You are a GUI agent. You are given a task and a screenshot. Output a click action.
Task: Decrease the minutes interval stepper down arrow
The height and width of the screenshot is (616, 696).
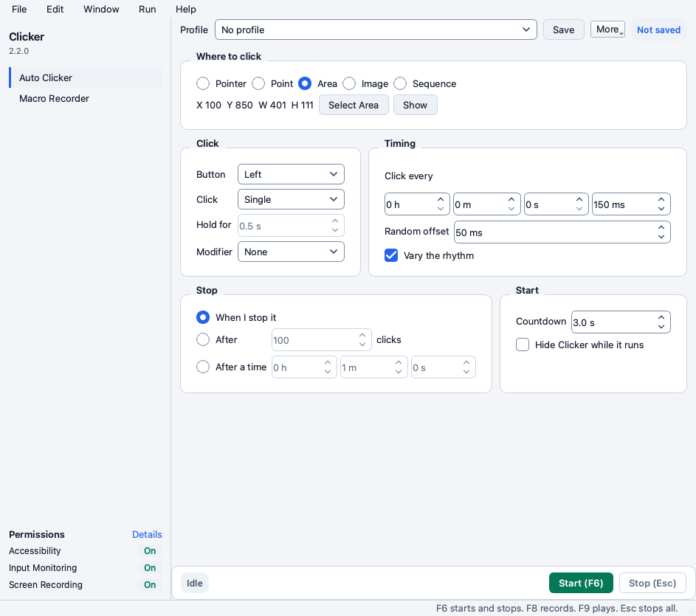[x=511, y=209]
